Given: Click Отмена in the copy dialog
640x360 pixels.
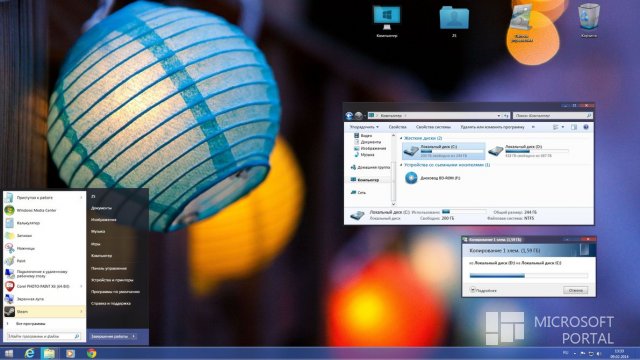Looking at the screenshot, I should (x=576, y=291).
